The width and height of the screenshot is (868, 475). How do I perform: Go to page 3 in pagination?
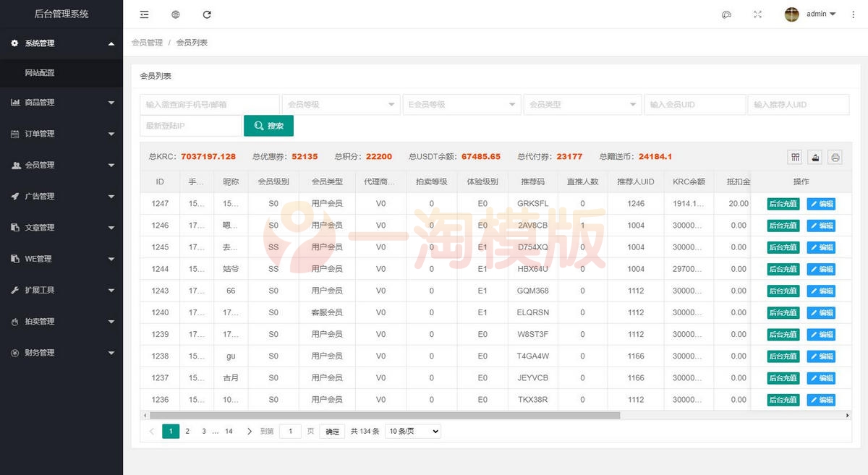(204, 431)
